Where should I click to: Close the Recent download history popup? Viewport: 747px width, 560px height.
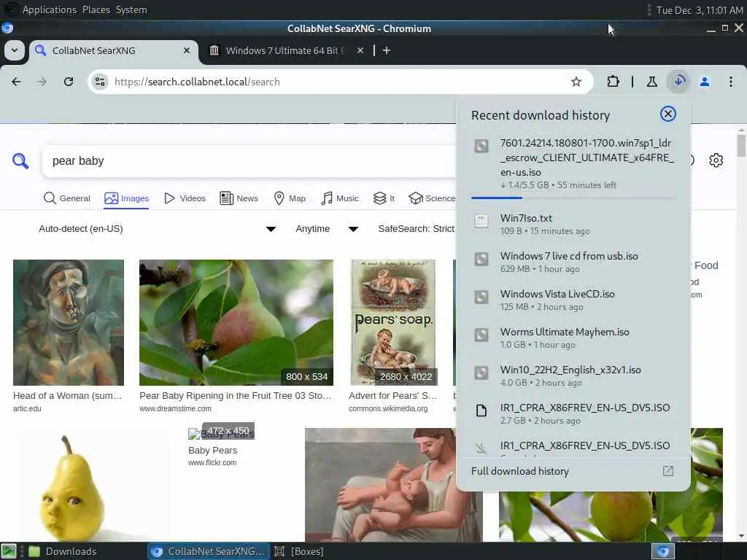tap(668, 114)
